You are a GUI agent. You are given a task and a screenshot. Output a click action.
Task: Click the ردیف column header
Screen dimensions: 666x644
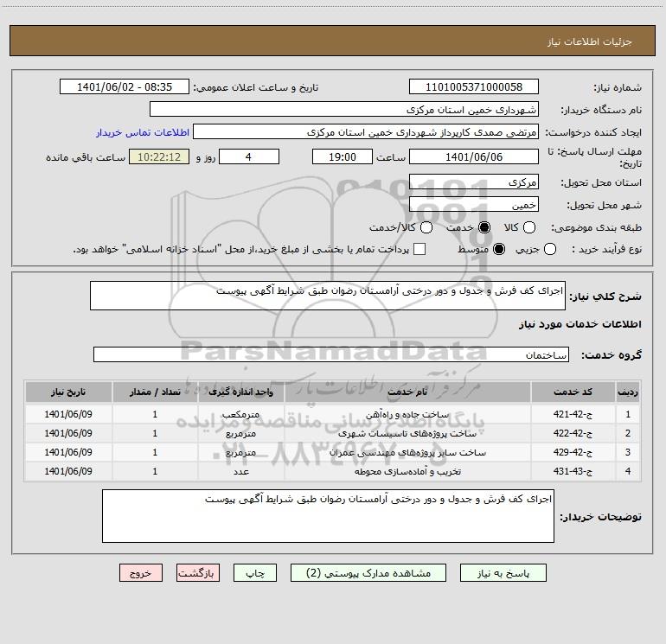click(628, 392)
